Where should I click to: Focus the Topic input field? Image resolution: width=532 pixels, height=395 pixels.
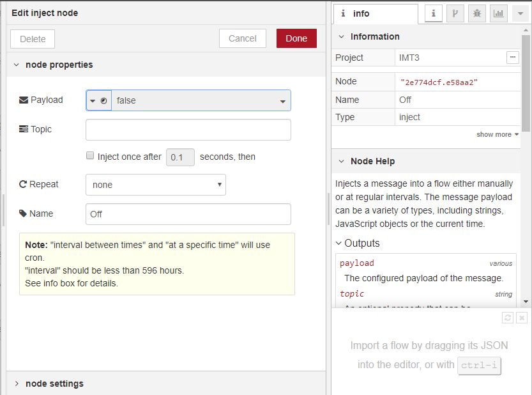click(188, 130)
